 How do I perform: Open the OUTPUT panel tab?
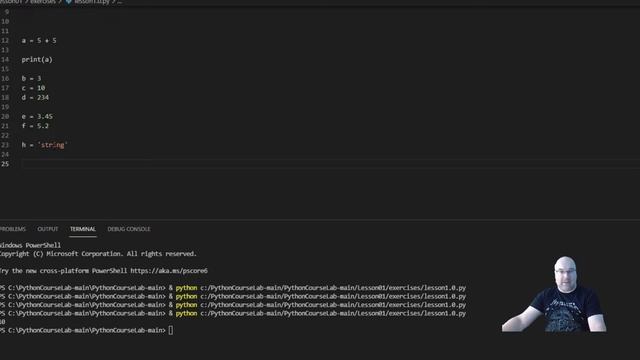pos(48,229)
